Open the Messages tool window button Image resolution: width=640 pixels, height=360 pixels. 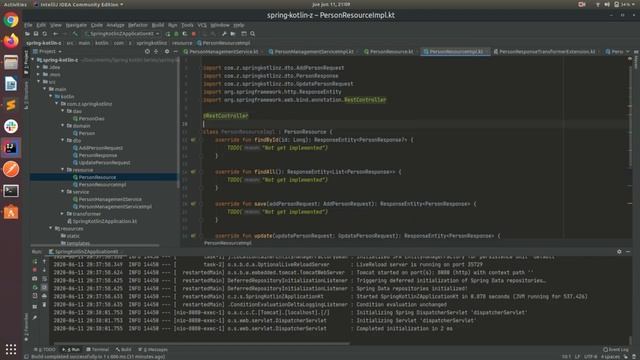[153, 350]
